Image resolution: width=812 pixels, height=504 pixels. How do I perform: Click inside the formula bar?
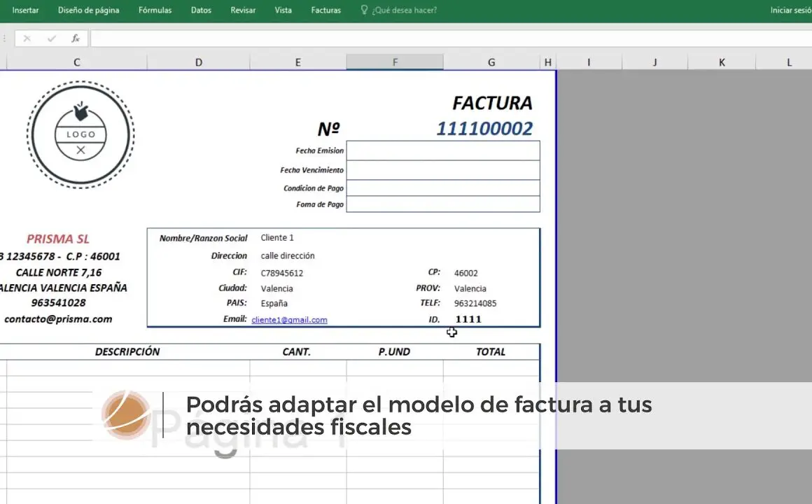click(451, 38)
